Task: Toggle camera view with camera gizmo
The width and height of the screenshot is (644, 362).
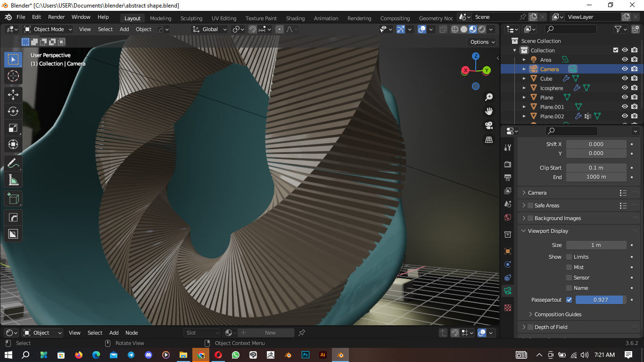Action: click(x=489, y=125)
